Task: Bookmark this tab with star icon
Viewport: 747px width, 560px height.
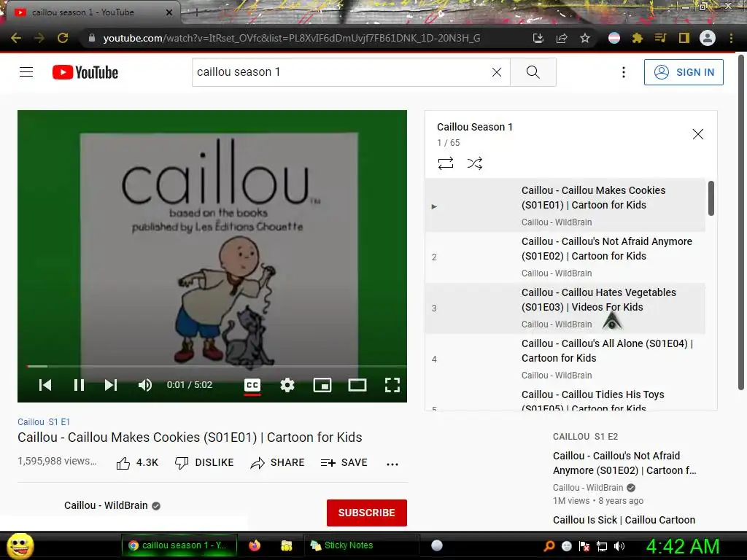Action: click(585, 38)
